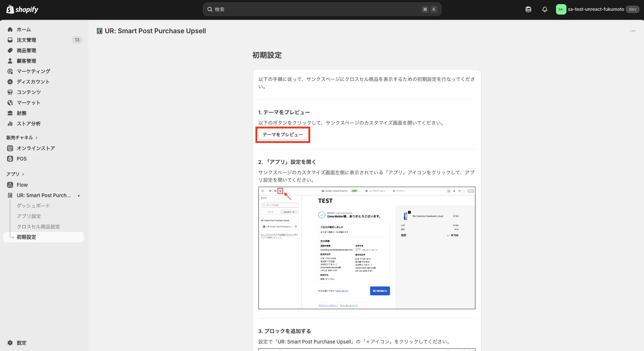The width and height of the screenshot is (644, 351).
Task: Click the テーマをプレビュー button
Action: tap(283, 135)
